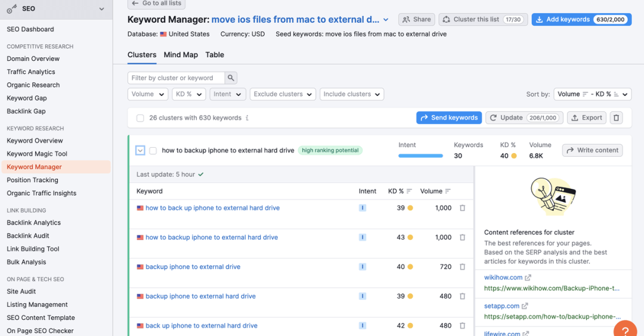The width and height of the screenshot is (644, 336).
Task: Click the Volume column sort icon in table
Action: pos(448,191)
